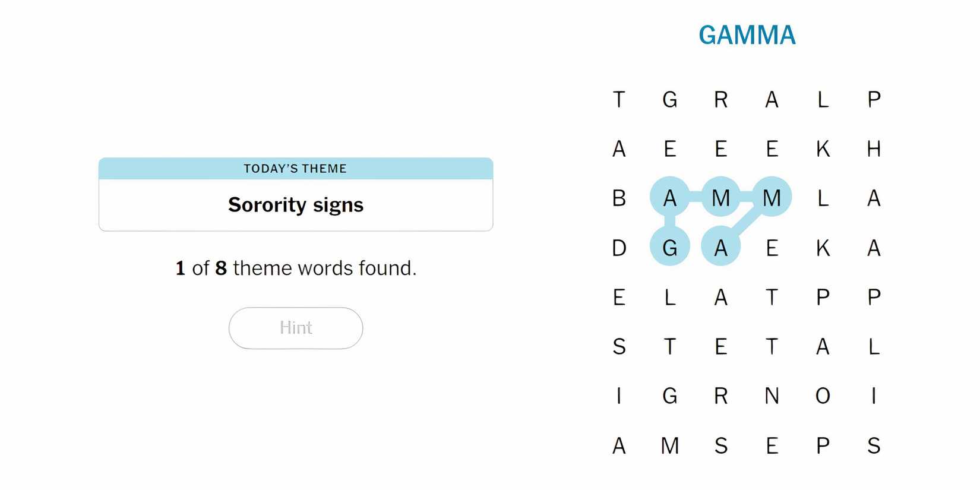
Task: Select the letter K between E and H
Action: click(823, 148)
